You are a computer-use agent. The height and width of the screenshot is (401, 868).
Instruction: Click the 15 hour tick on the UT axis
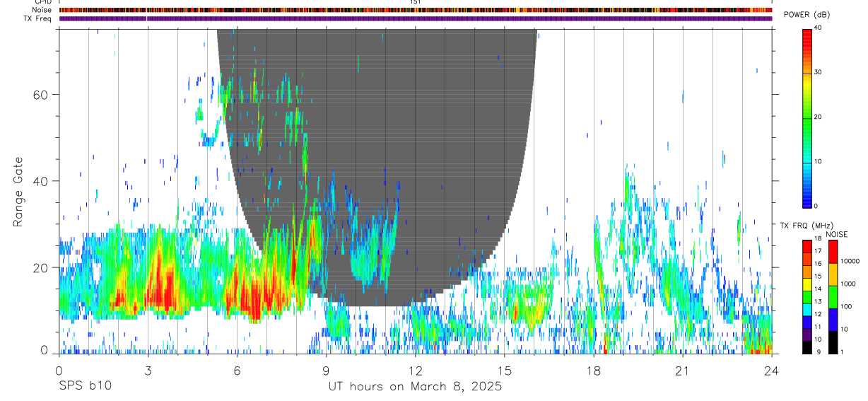(505, 371)
